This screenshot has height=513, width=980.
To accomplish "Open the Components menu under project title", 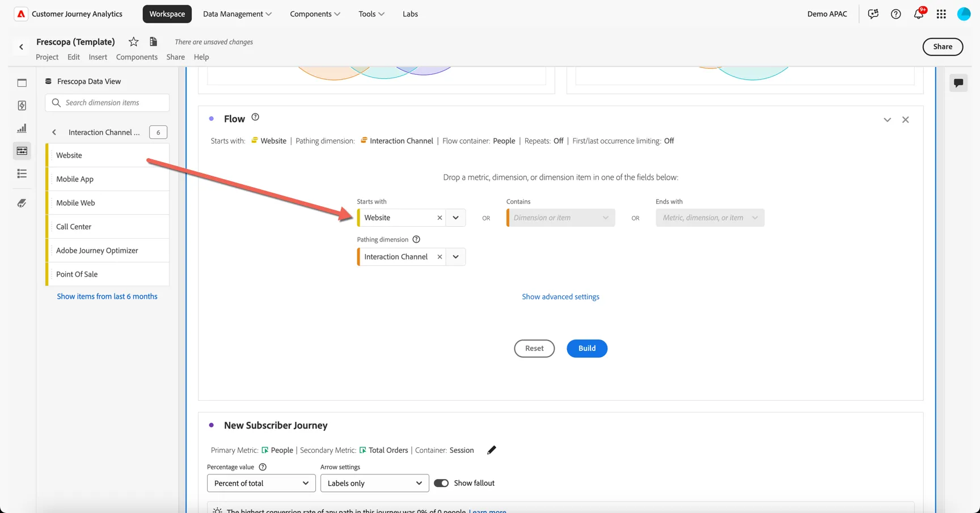I will coord(137,57).
